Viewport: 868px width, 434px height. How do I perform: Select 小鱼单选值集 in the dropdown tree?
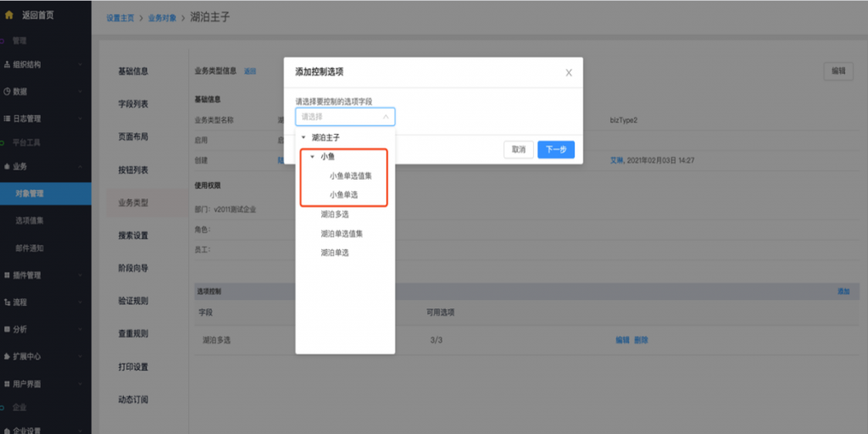click(350, 176)
